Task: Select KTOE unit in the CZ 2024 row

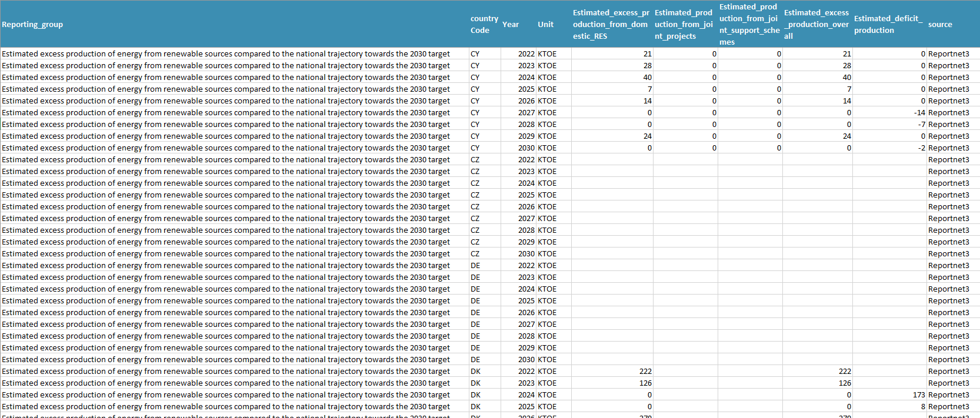Action: coord(547,183)
